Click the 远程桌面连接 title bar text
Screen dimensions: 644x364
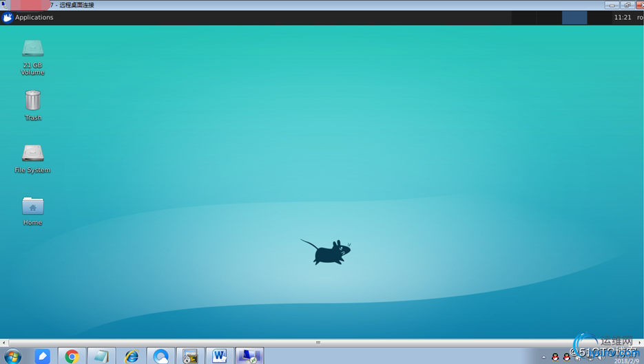coord(77,5)
